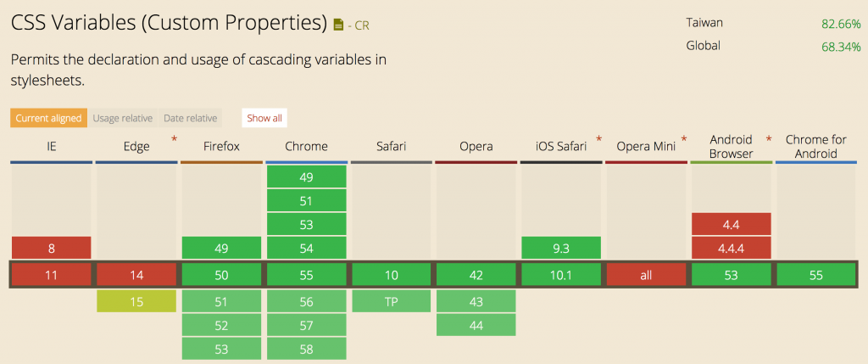Click the Opera Mini all cell
Viewport: 868px width, 364px height.
(x=646, y=275)
